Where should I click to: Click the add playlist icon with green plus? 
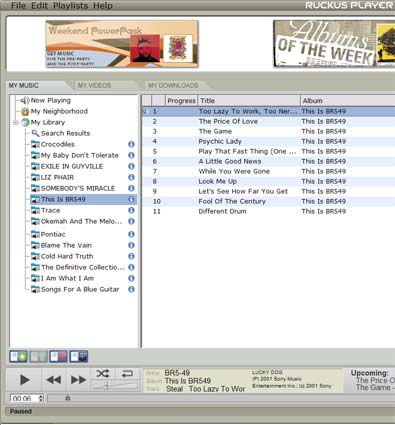tap(18, 357)
